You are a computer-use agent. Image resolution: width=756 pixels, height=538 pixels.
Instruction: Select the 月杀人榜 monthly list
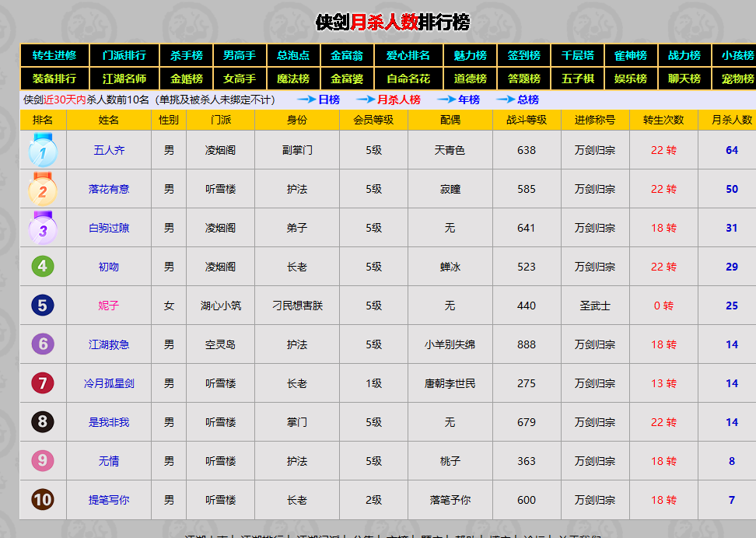(x=399, y=100)
